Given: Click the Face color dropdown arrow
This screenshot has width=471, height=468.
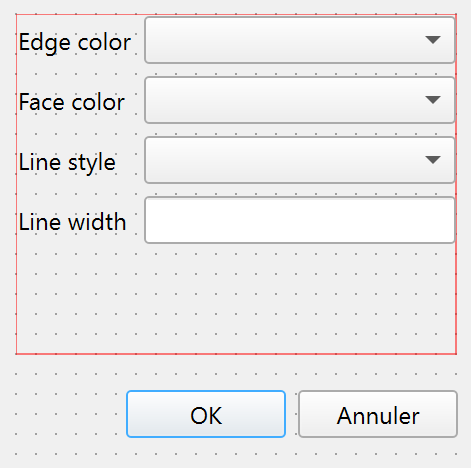Looking at the screenshot, I should click(x=433, y=100).
